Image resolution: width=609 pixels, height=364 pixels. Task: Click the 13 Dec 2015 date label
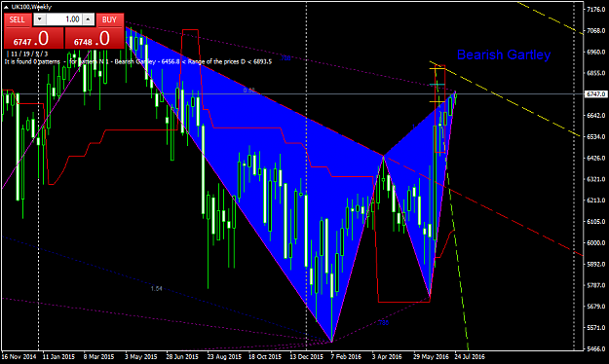tap(306, 356)
